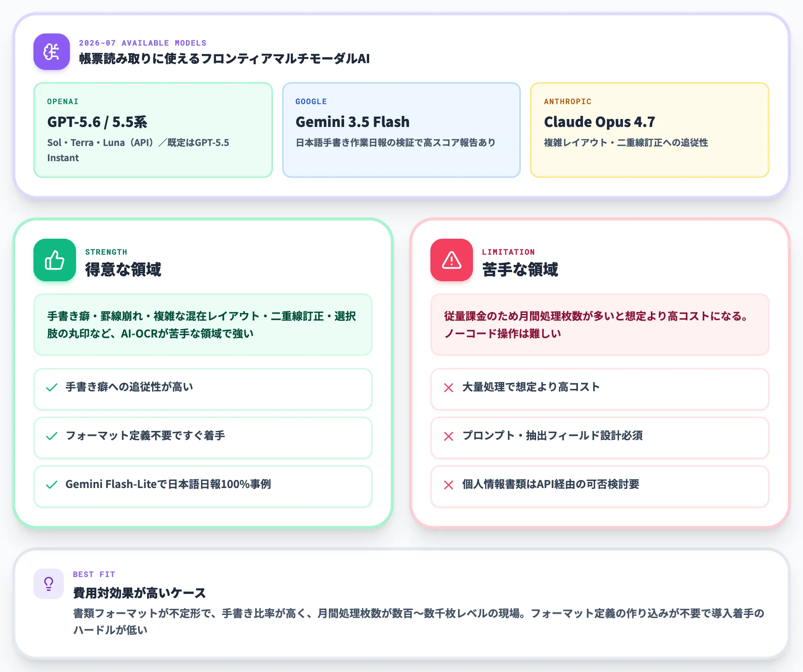Select the GPT-5.6 / 5.5系 heading

point(97,122)
